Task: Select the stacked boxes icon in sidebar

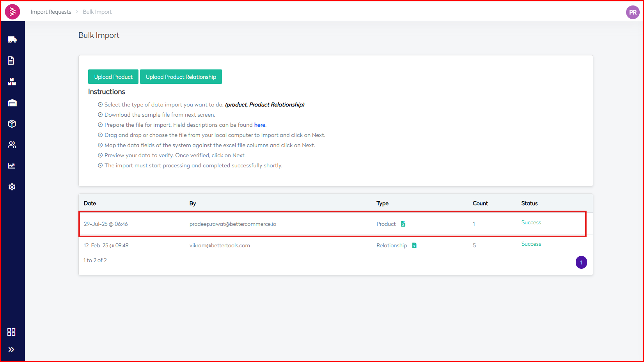Action: coord(12,82)
